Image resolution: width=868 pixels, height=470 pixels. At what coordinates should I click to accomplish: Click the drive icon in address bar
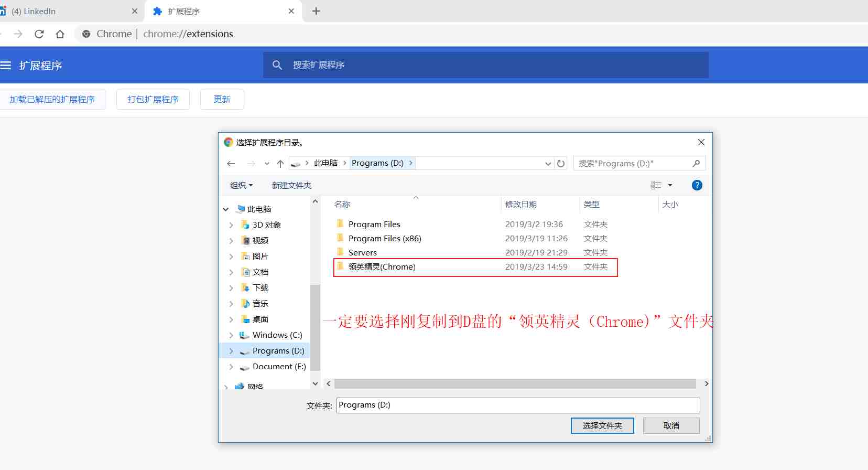[x=296, y=164]
